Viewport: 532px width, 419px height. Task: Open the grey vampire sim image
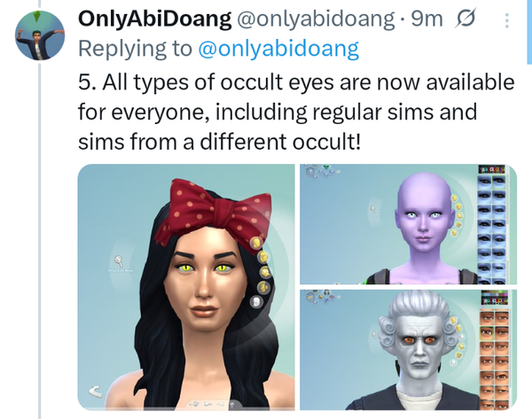point(408,350)
